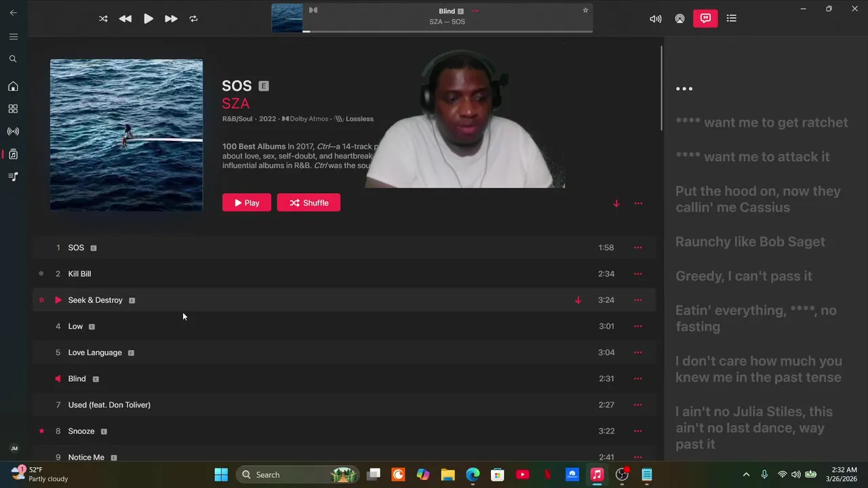The height and width of the screenshot is (488, 868).
Task: Open more options for Used track
Action: (x=637, y=405)
